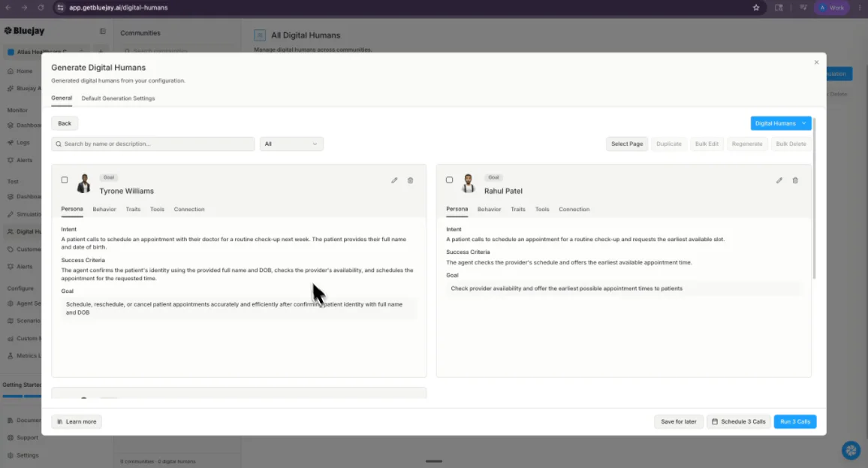Open Settings icon in the sidebar

click(11, 455)
